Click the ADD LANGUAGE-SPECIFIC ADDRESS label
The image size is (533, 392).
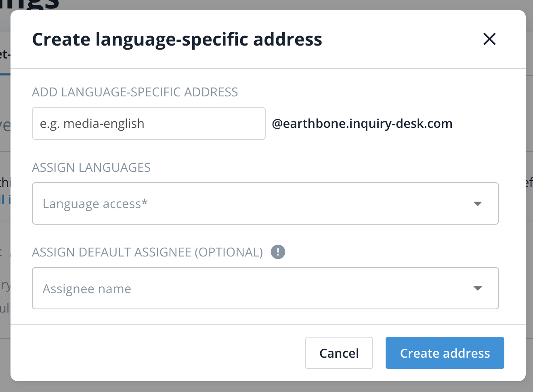coord(135,92)
